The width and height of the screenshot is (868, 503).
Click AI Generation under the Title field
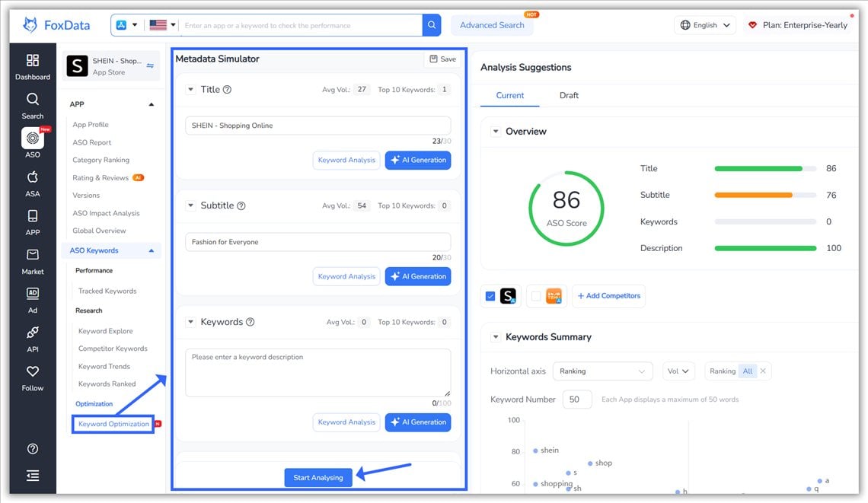(418, 160)
